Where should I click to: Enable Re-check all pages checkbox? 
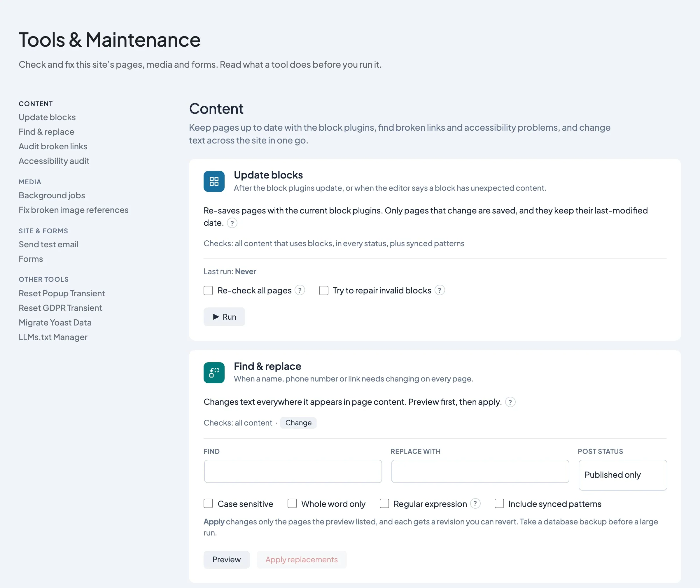click(208, 290)
